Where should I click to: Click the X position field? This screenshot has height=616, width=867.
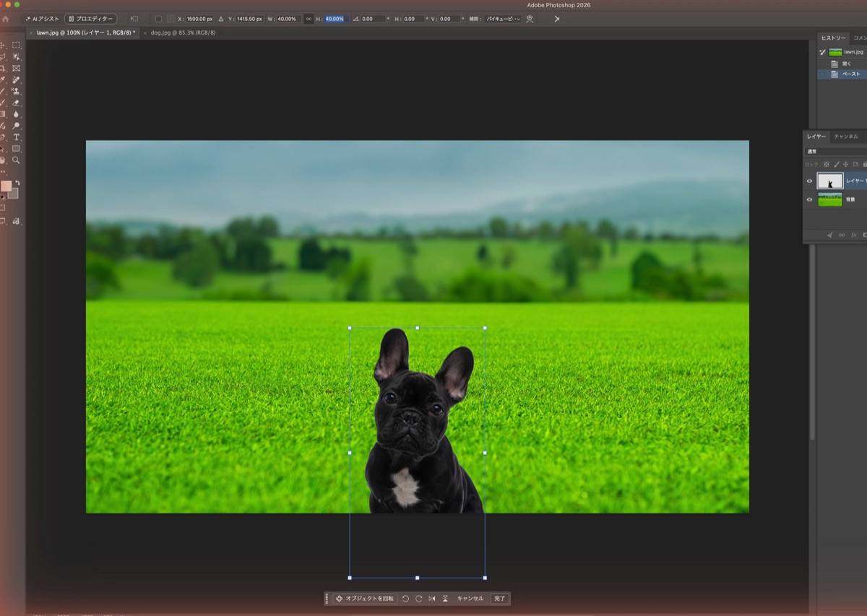click(199, 19)
